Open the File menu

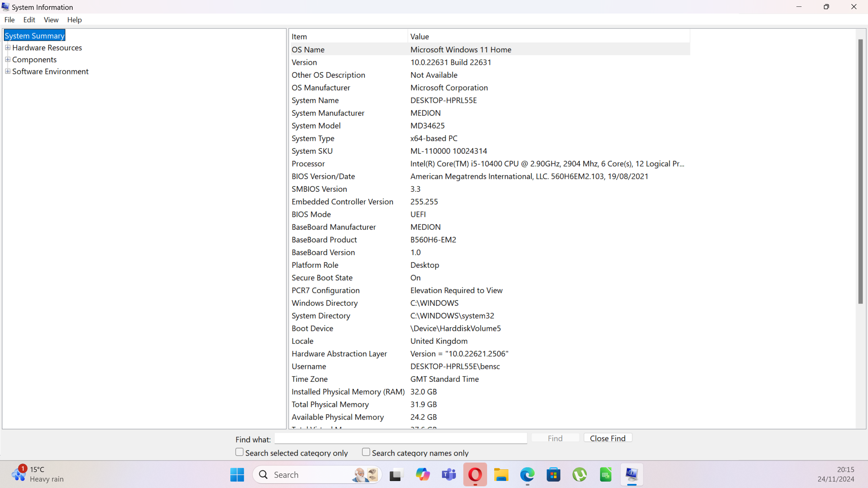9,20
